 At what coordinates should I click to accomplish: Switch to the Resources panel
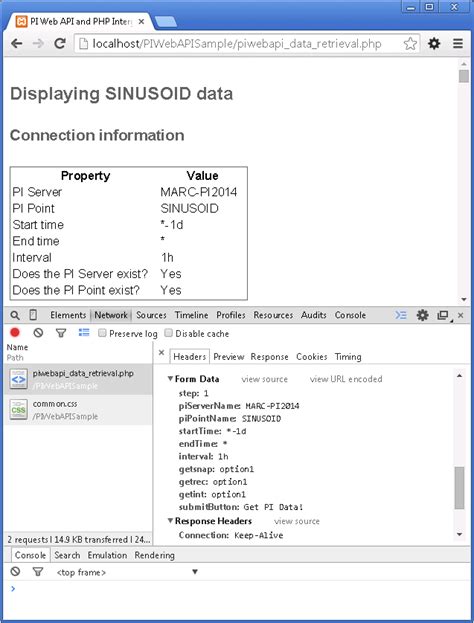click(273, 315)
